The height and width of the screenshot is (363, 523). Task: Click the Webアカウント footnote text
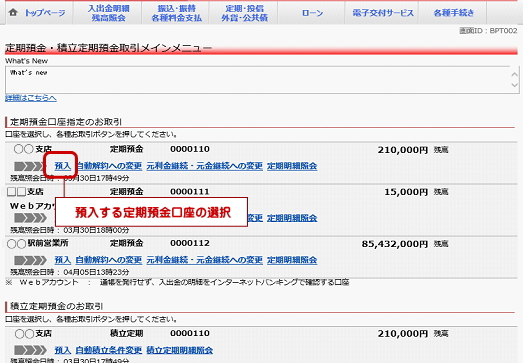click(x=177, y=282)
